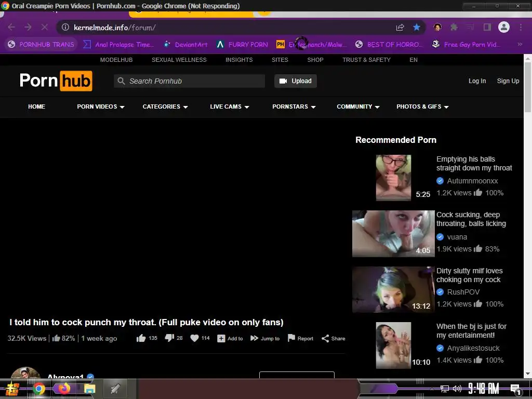Open the recommended thumbnail with duration 10:10
The image size is (532, 399).
(393, 345)
